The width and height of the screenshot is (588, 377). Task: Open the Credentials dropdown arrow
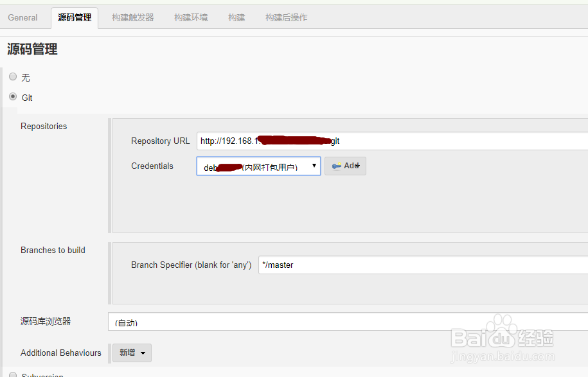point(313,166)
